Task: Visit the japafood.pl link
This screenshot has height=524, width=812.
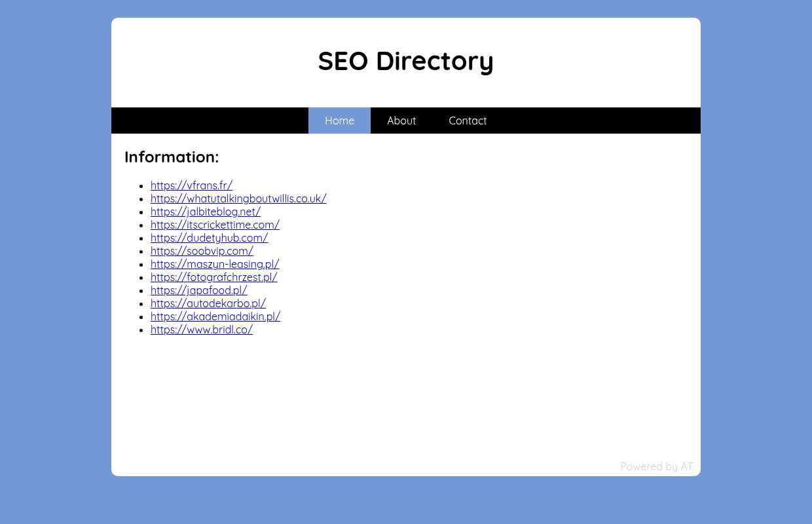Action: point(198,290)
